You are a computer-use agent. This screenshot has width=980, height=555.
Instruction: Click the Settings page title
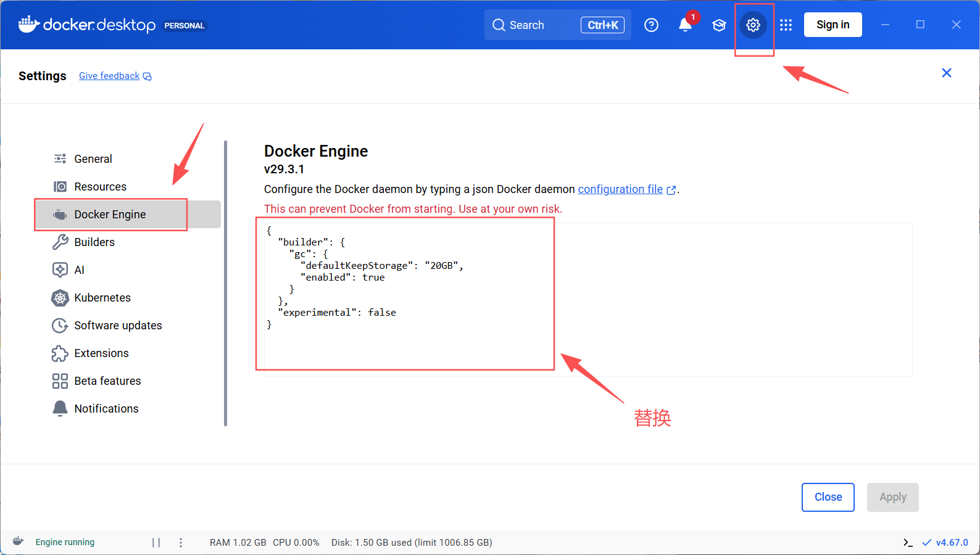click(x=43, y=76)
